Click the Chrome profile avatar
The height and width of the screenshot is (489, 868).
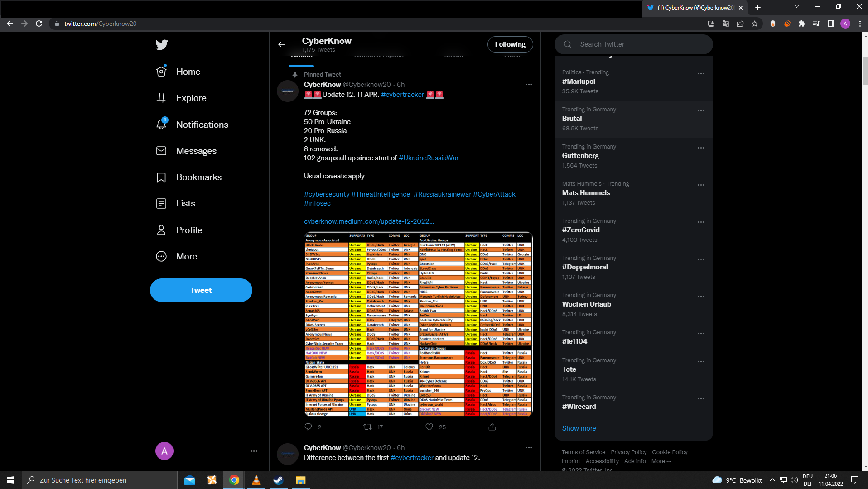(845, 24)
